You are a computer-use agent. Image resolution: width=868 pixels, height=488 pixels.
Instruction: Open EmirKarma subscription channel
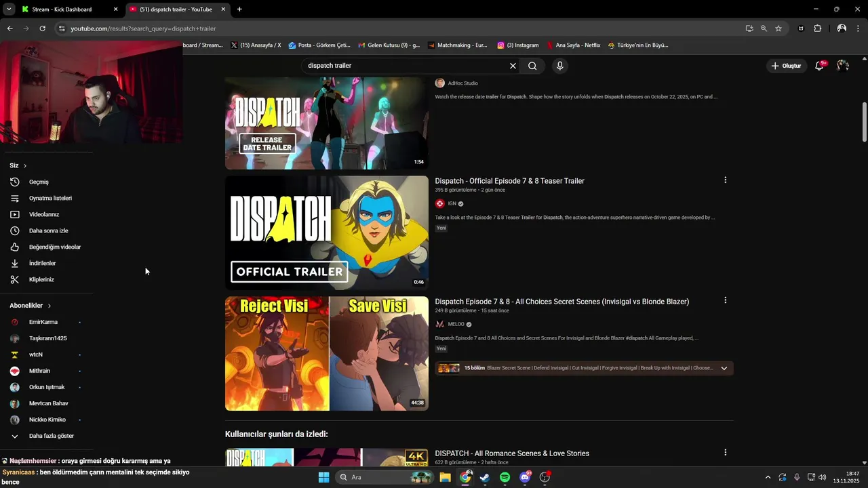tap(43, 322)
